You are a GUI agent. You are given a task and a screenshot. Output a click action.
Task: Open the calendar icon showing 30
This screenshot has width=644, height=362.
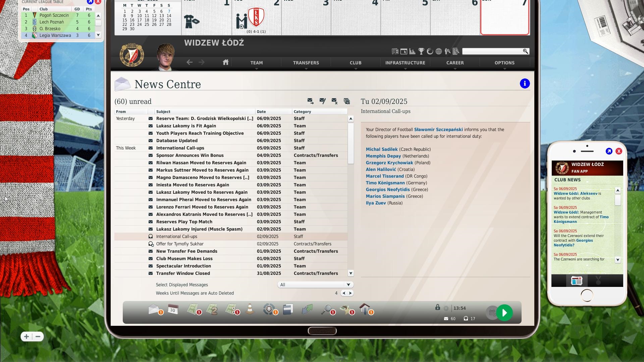pos(173,309)
